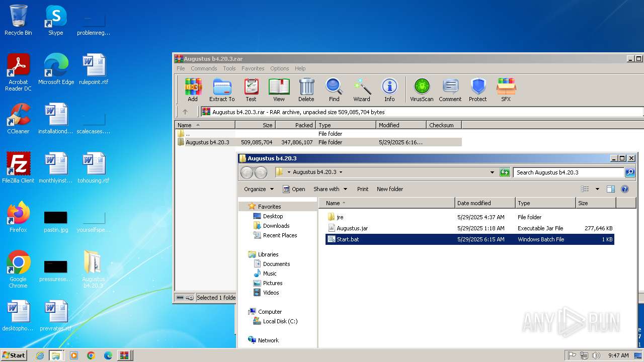Click the Explorer Back button

click(x=247, y=172)
